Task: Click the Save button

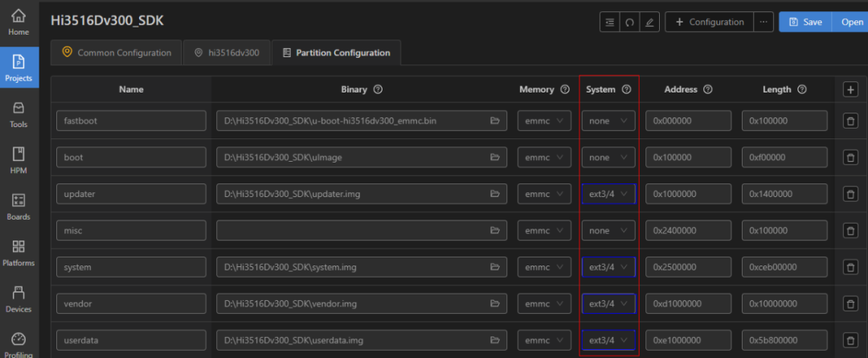Action: (x=805, y=22)
